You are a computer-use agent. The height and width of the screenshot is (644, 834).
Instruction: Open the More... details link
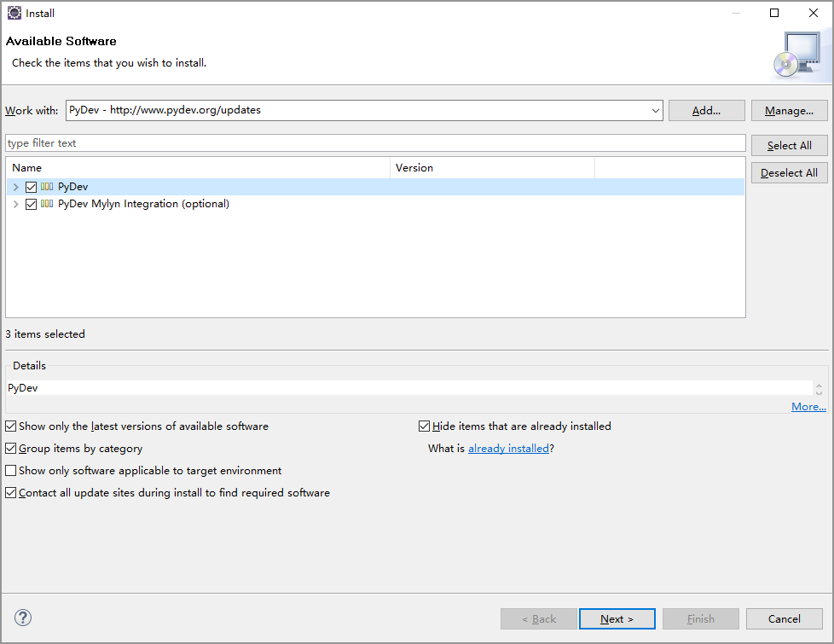pyautogui.click(x=808, y=407)
